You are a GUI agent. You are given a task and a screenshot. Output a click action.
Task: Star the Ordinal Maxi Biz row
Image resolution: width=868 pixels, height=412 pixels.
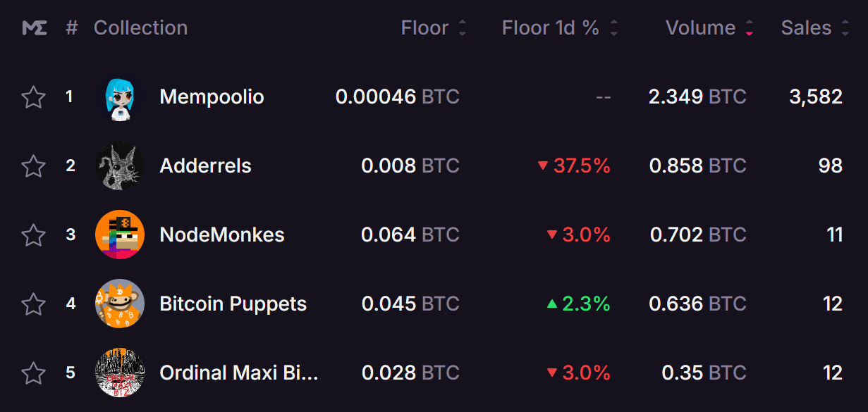[x=33, y=373]
